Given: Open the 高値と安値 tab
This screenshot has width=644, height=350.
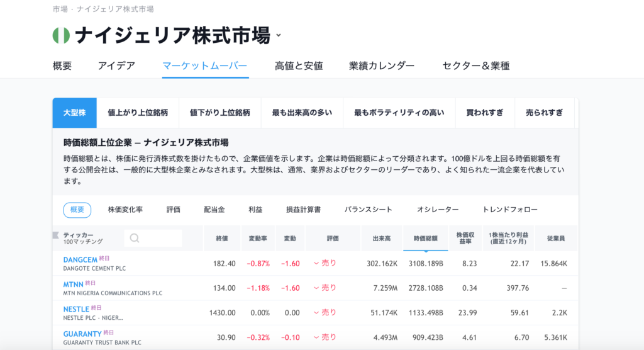Looking at the screenshot, I should (299, 65).
